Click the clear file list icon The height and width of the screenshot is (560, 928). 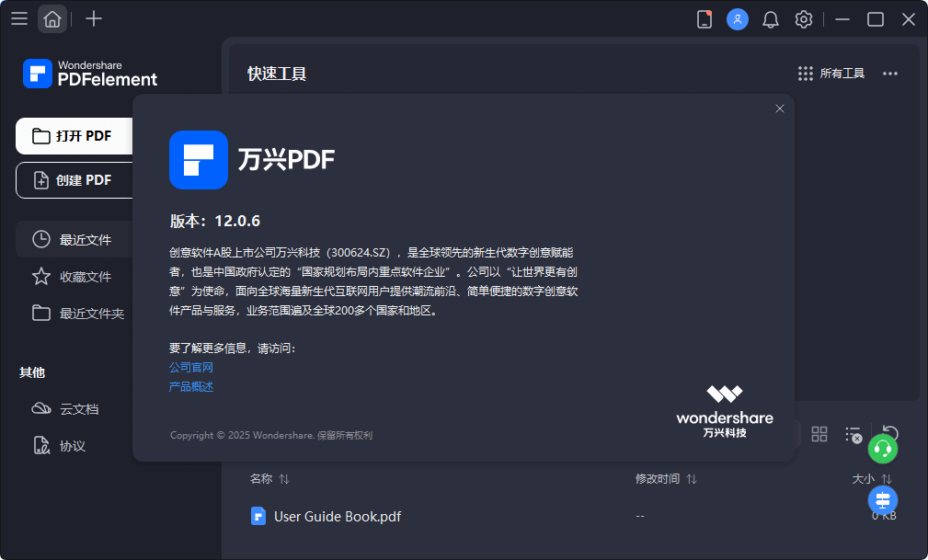(x=853, y=434)
